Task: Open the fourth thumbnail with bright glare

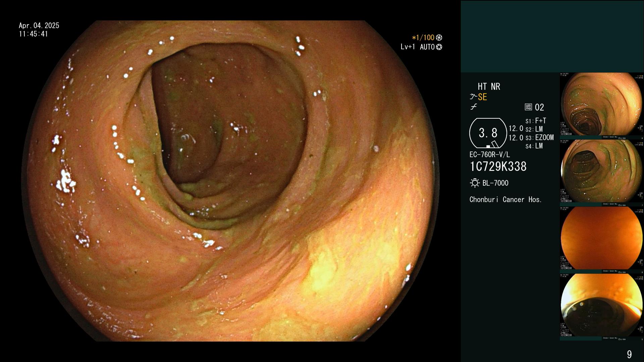Action: pos(601,305)
